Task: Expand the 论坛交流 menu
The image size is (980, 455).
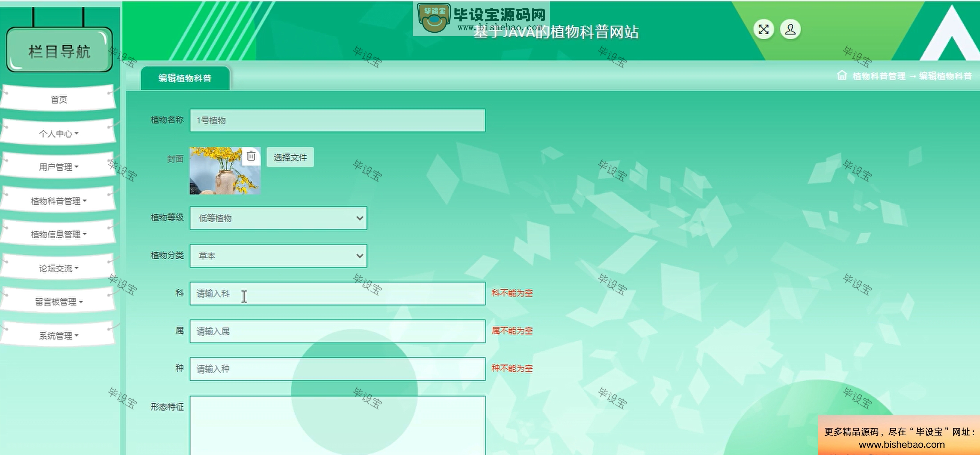Action: [58, 268]
